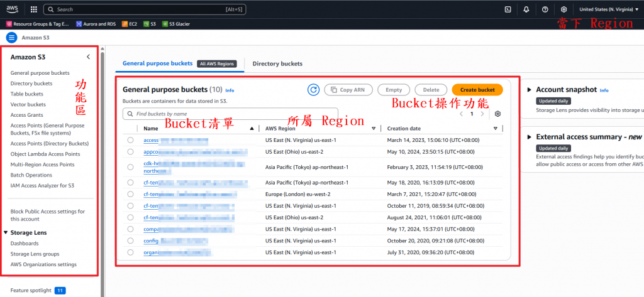Click the Create bucket button

point(477,90)
